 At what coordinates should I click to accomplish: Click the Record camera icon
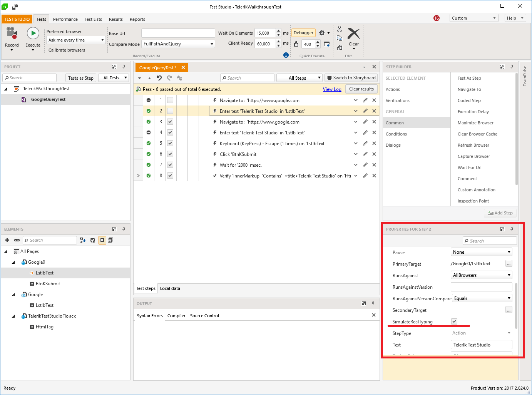(x=12, y=33)
